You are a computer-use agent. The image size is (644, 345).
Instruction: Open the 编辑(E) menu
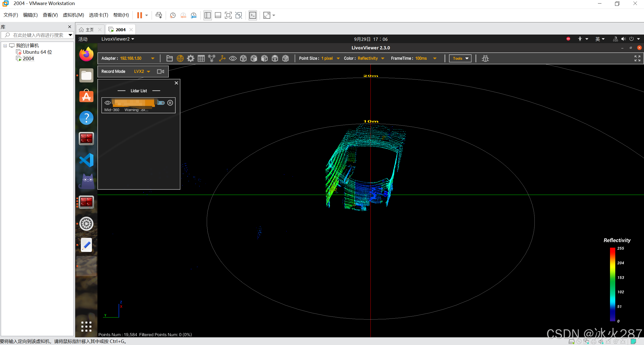click(30, 15)
